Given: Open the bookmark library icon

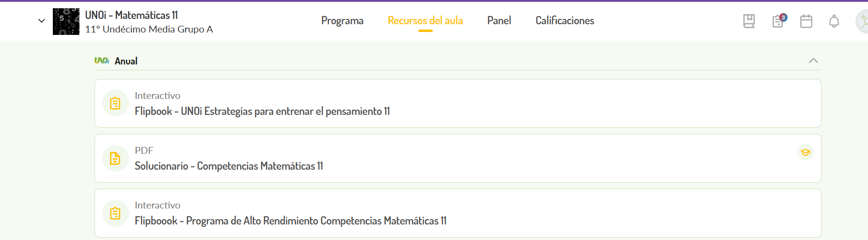Looking at the screenshot, I should (x=749, y=21).
